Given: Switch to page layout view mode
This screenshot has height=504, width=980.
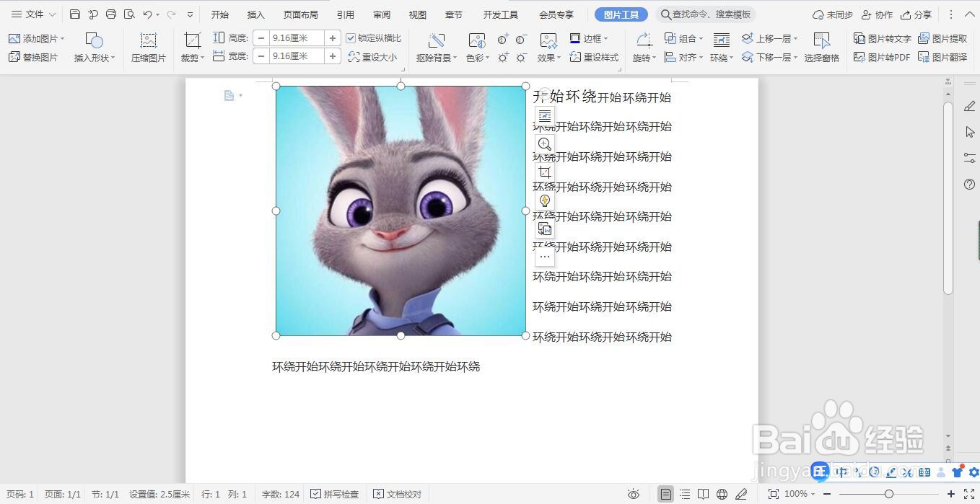Looking at the screenshot, I should click(666, 494).
